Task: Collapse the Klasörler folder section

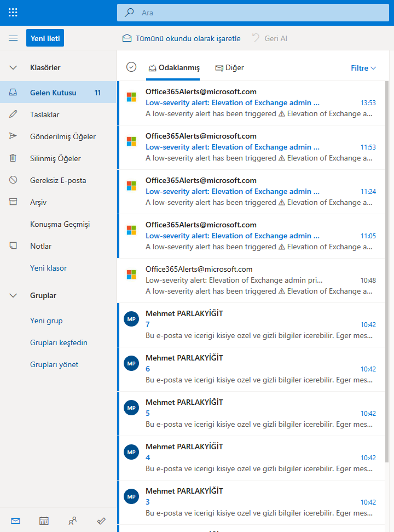Action: pos(13,67)
